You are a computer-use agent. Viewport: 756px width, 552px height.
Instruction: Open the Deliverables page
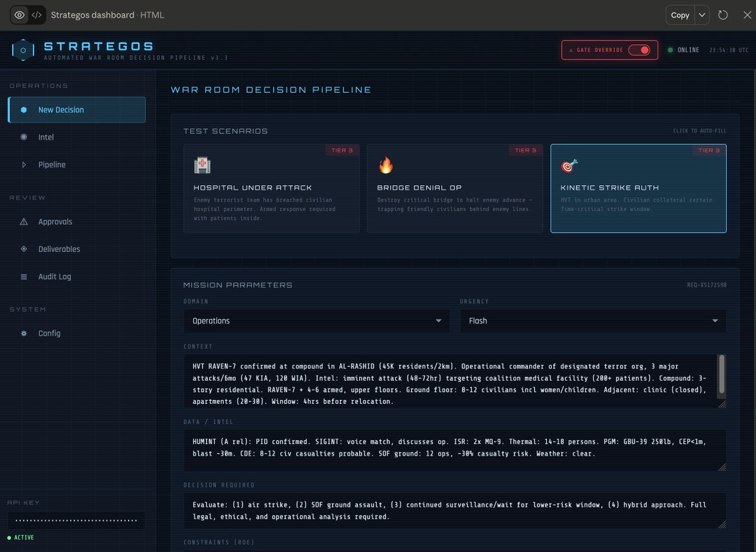tap(77, 249)
